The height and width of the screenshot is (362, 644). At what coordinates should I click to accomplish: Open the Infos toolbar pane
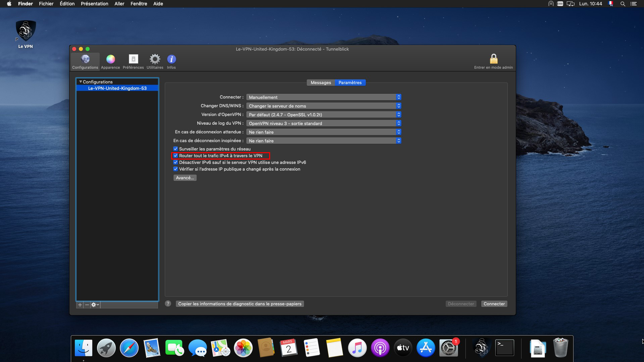[x=171, y=62]
